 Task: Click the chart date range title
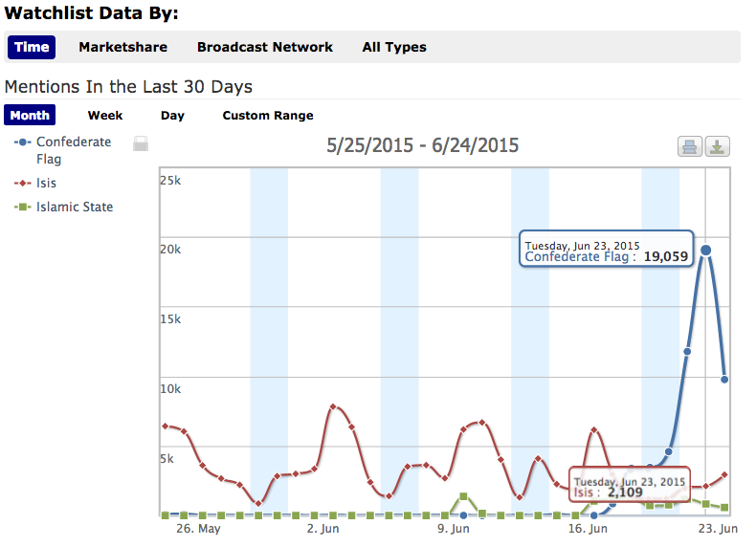click(422, 145)
